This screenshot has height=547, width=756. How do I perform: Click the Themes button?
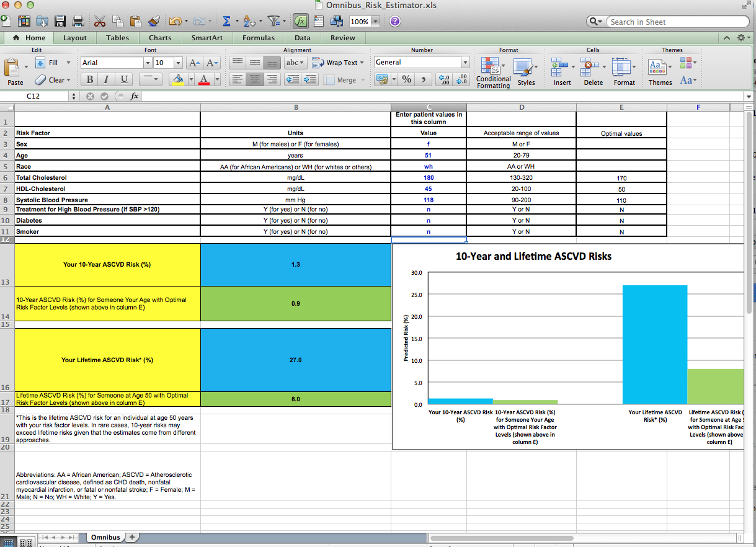[x=660, y=71]
